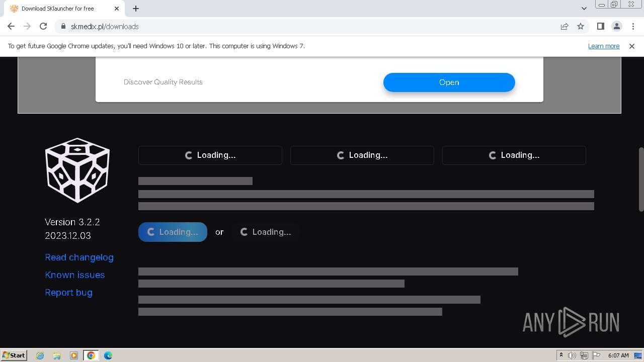Viewport: 644px width, 362px height.
Task: Open the Known issues link
Action: click(x=75, y=275)
